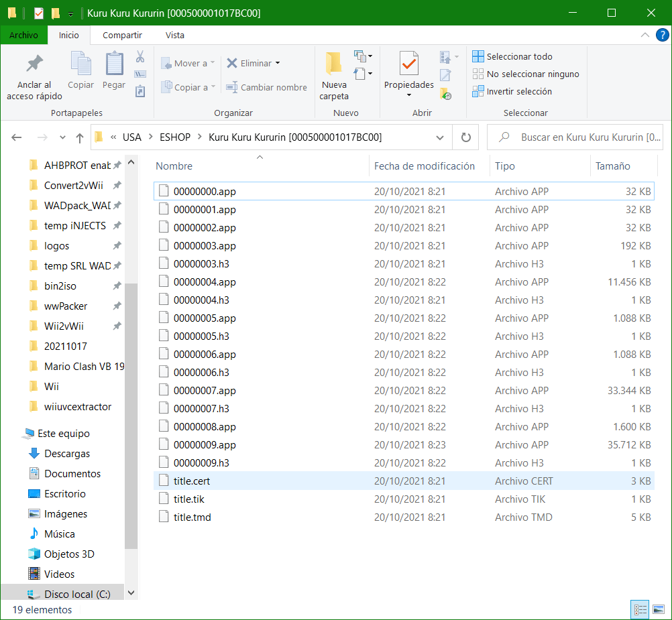Click the Paste clipboard icon
Image resolution: width=672 pixels, height=620 pixels.
(x=114, y=64)
